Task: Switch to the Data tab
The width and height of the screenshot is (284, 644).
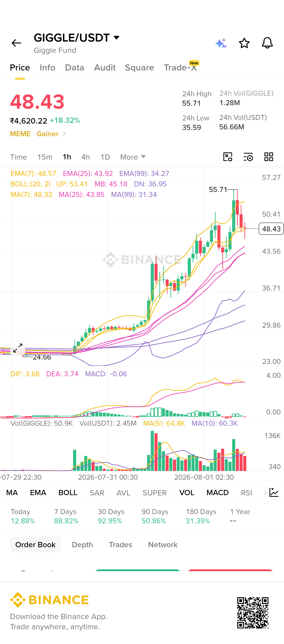Action: 75,68
